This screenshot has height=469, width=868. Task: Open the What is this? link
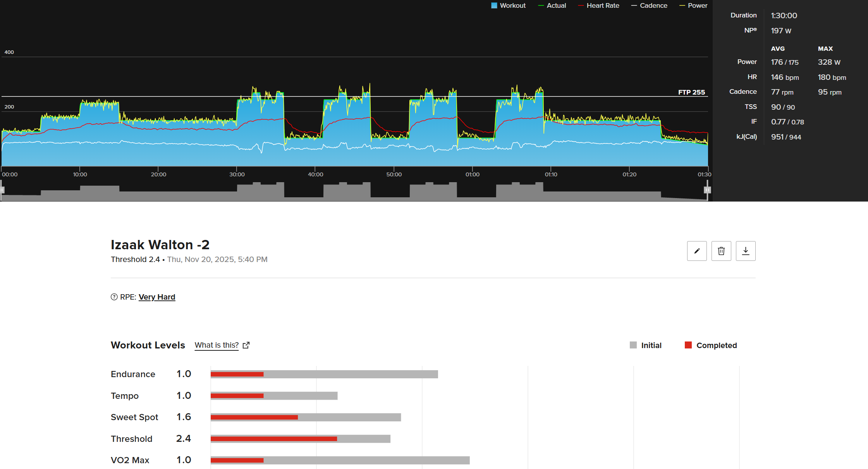click(217, 345)
